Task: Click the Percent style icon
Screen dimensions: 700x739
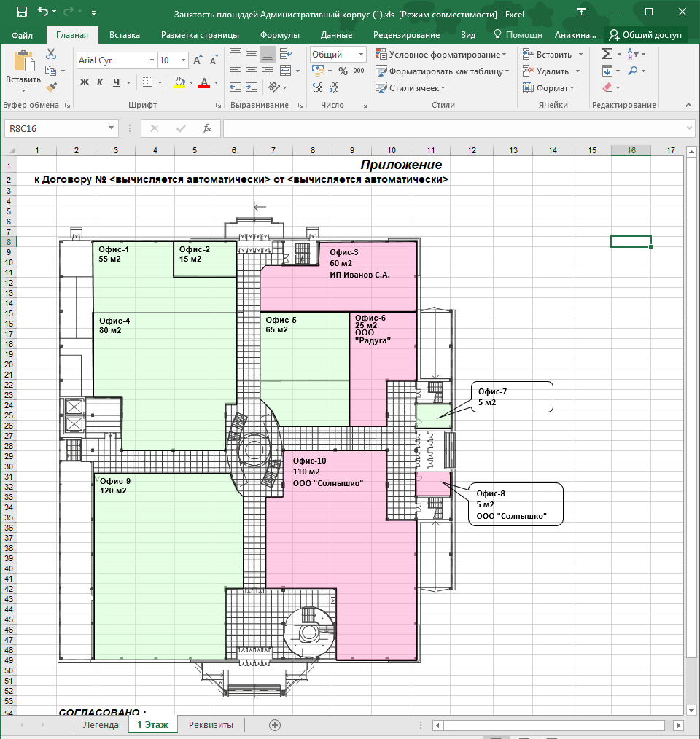Action: 343,71
